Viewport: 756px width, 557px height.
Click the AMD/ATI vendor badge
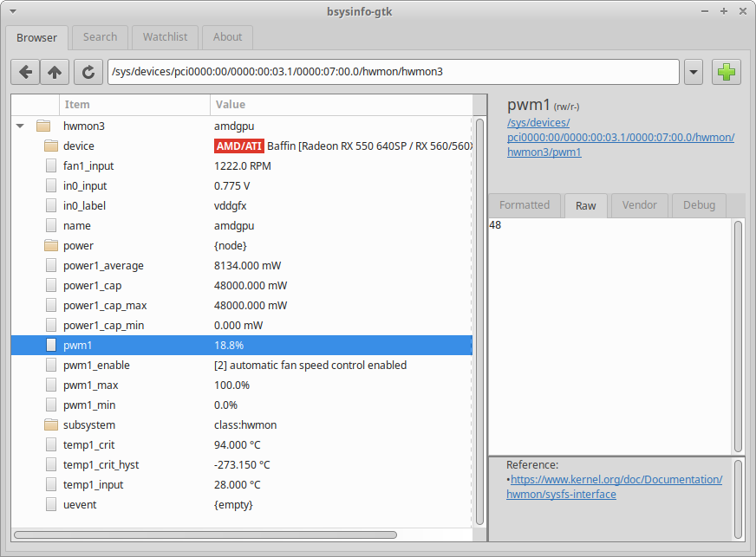pos(238,146)
